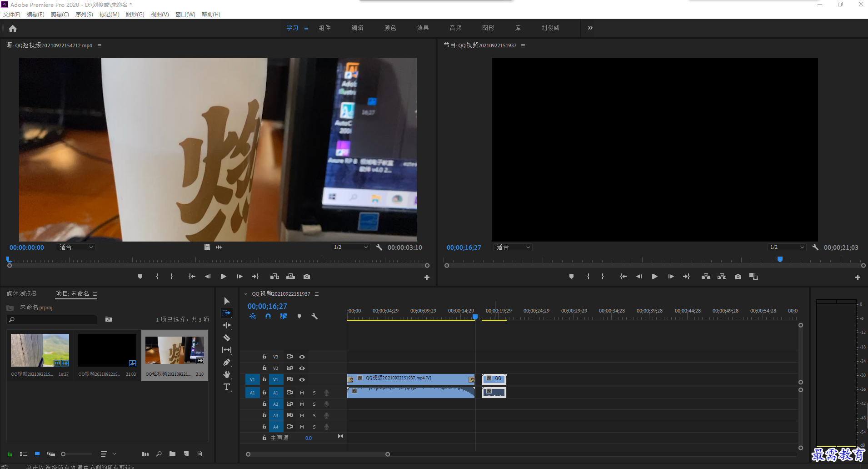Click Lift button in Program monitor
Screen dimensions: 868x469
pos(706,276)
